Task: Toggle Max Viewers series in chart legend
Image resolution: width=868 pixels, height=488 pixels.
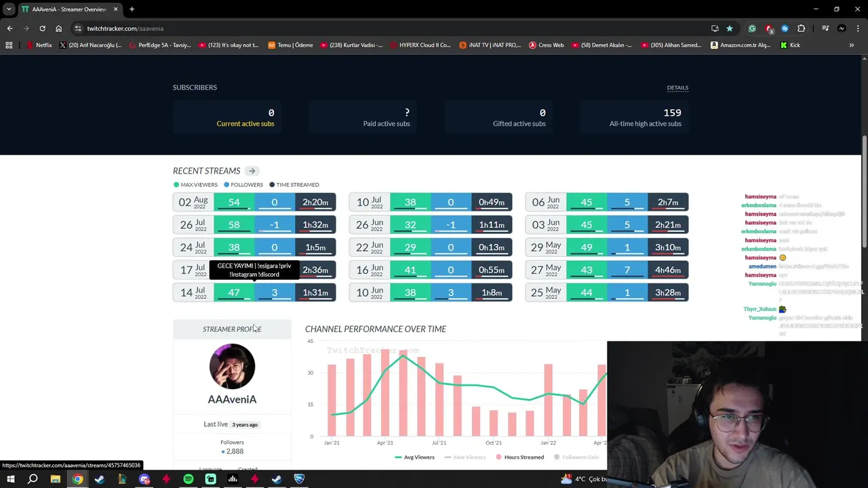Action: [465, 457]
